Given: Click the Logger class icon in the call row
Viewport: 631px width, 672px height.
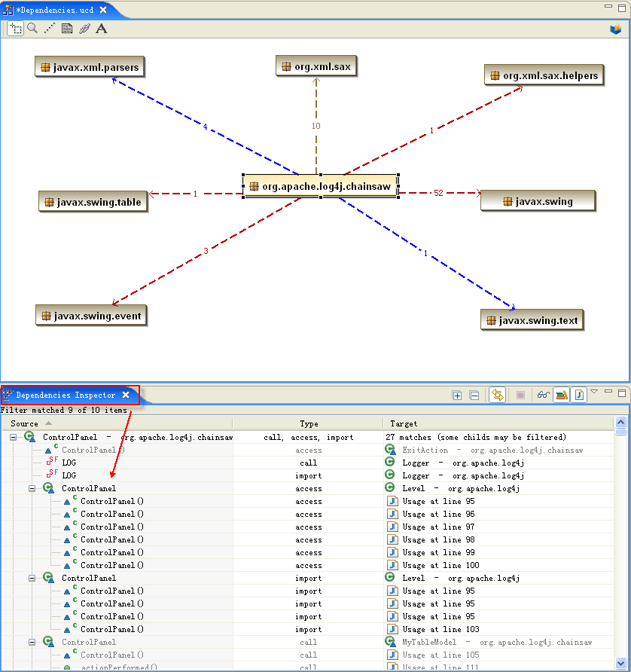Looking at the screenshot, I should [390, 462].
